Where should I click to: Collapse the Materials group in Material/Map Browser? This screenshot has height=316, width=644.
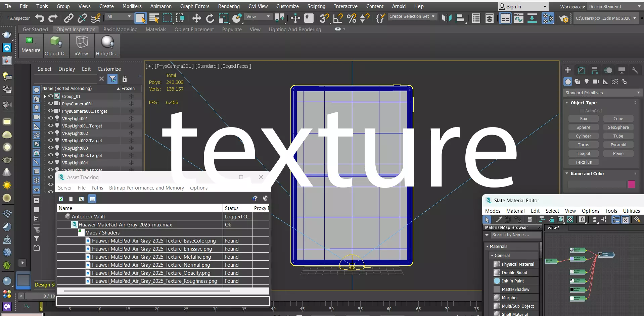coord(487,246)
